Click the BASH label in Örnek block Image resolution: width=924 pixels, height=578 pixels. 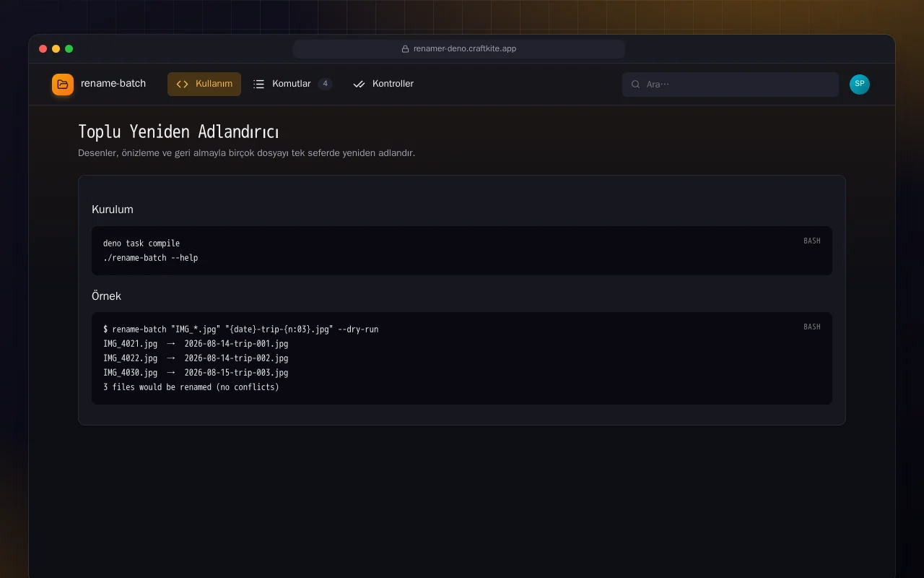812,327
